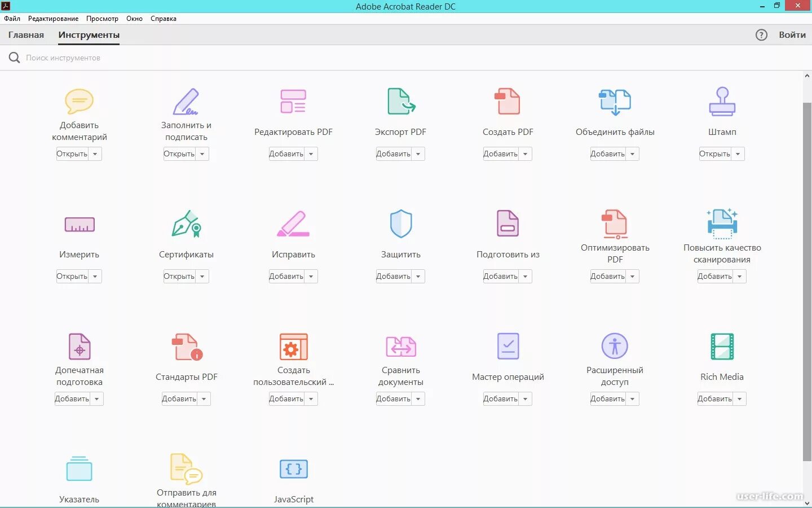
Task: Click the Повысить качество сканирования icon
Action: [x=722, y=223]
